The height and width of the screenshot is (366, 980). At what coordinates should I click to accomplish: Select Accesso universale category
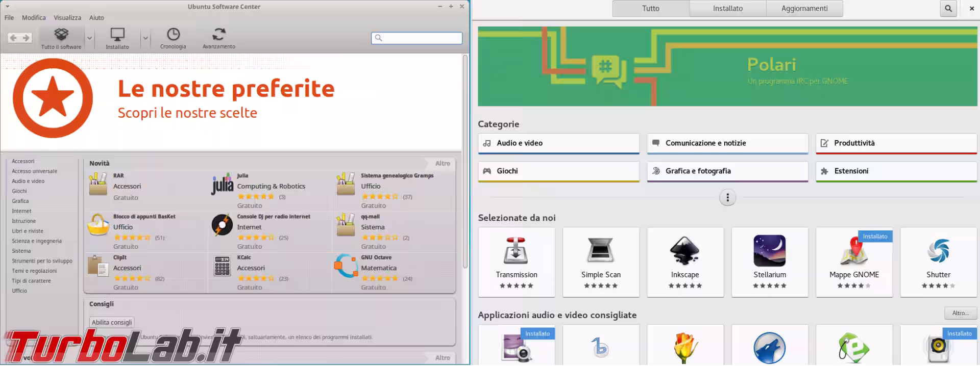(x=34, y=171)
